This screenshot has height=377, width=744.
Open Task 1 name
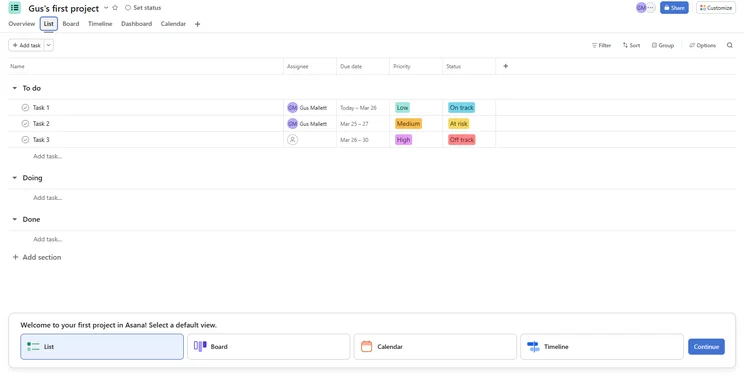pos(41,108)
